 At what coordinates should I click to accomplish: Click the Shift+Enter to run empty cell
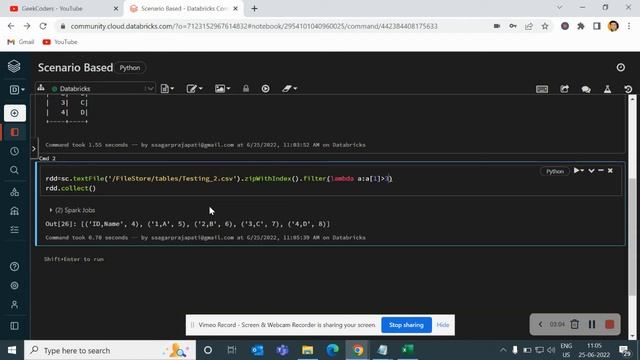[74, 259]
